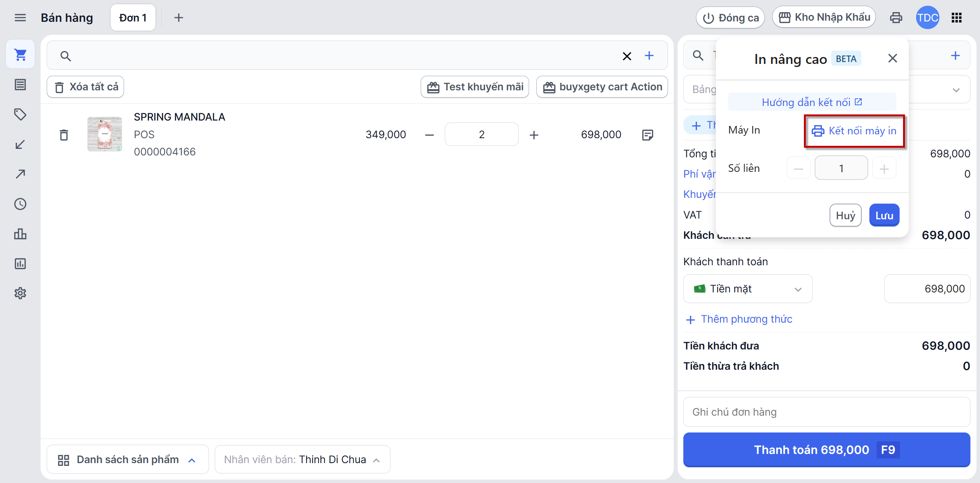980x483 pixels.
Task: Open Nhân viên bán staff selector
Action: coord(302,459)
